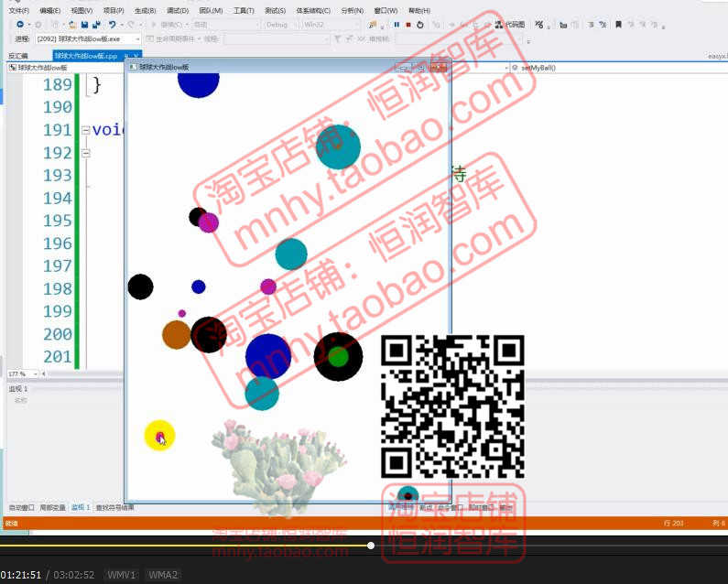The image size is (728, 584).
Task: Open the 177 % zoom level dropdown
Action: pos(23,373)
